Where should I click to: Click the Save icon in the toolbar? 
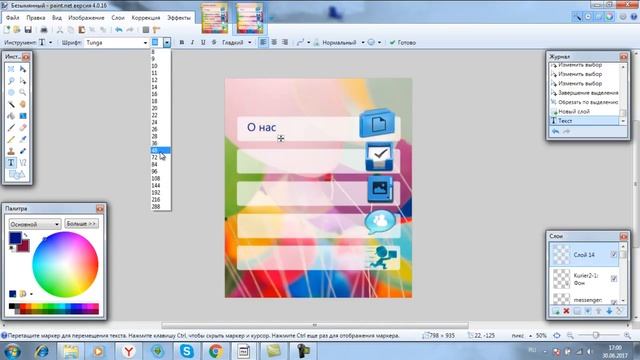[28, 30]
